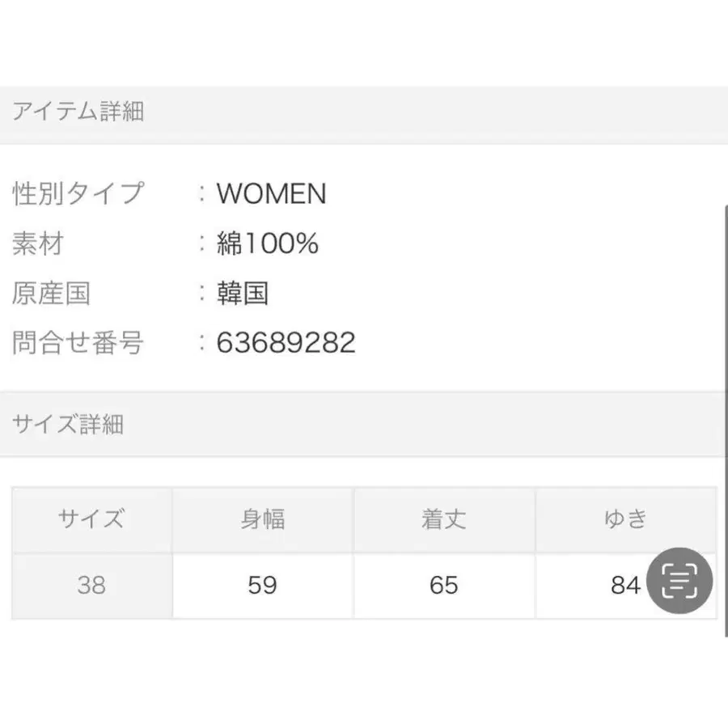Viewport: 728px width, 728px height.
Task: Click the 原産国 label
Action: 50,293
